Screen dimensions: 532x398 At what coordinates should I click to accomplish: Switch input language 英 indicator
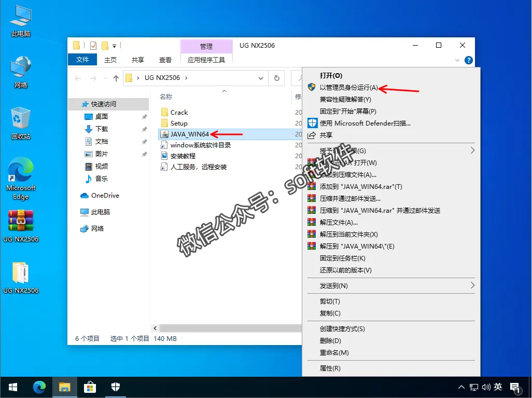click(x=498, y=387)
